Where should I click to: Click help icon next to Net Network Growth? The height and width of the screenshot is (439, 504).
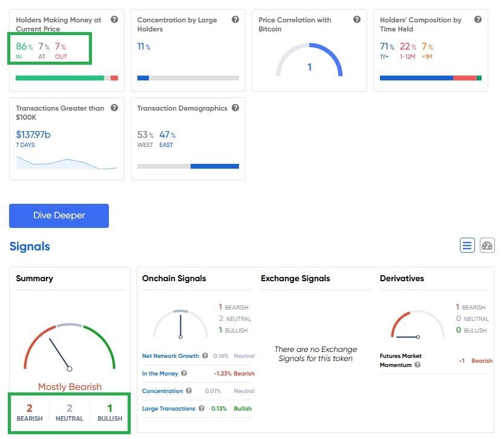coord(206,356)
